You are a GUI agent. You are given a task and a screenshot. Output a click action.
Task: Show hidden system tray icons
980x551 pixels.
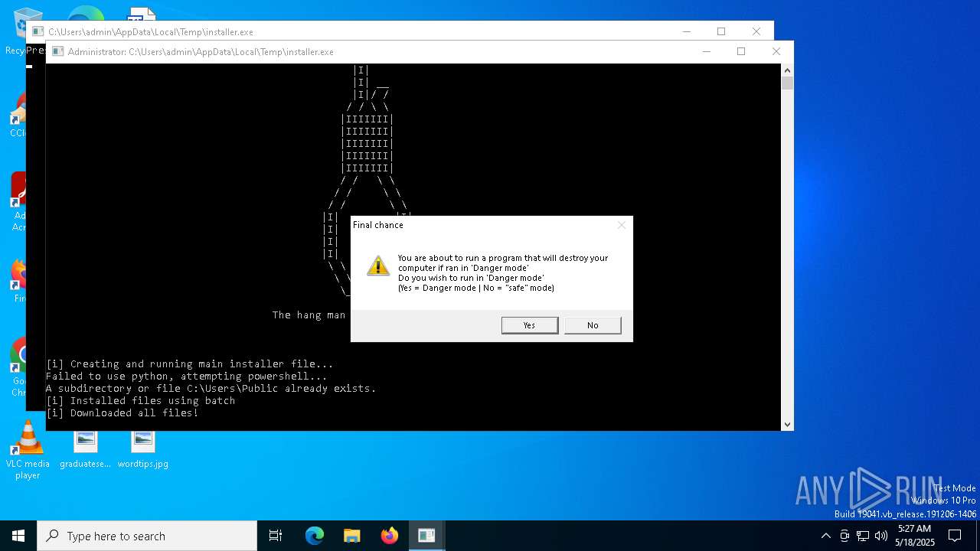(825, 536)
